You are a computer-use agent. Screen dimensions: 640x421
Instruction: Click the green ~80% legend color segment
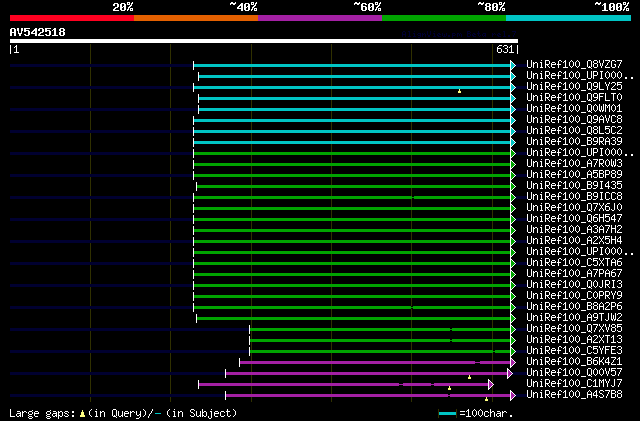tap(444, 18)
